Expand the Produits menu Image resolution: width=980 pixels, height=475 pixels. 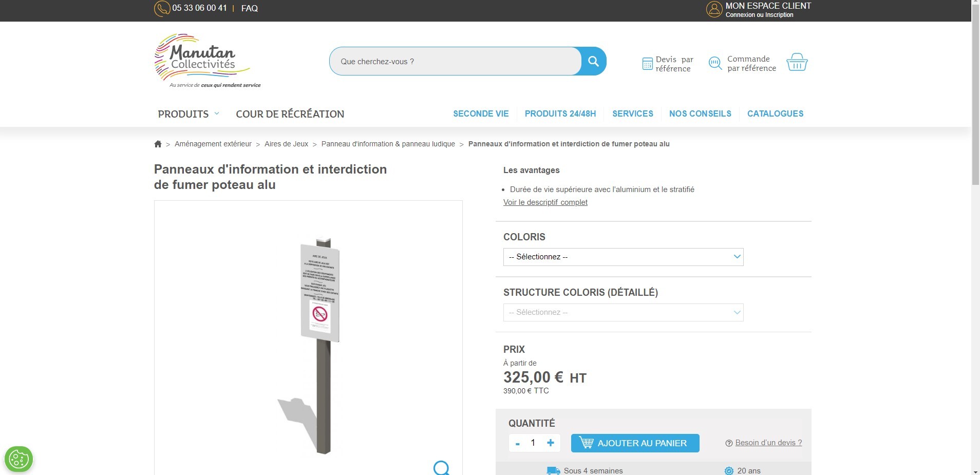[x=188, y=114]
